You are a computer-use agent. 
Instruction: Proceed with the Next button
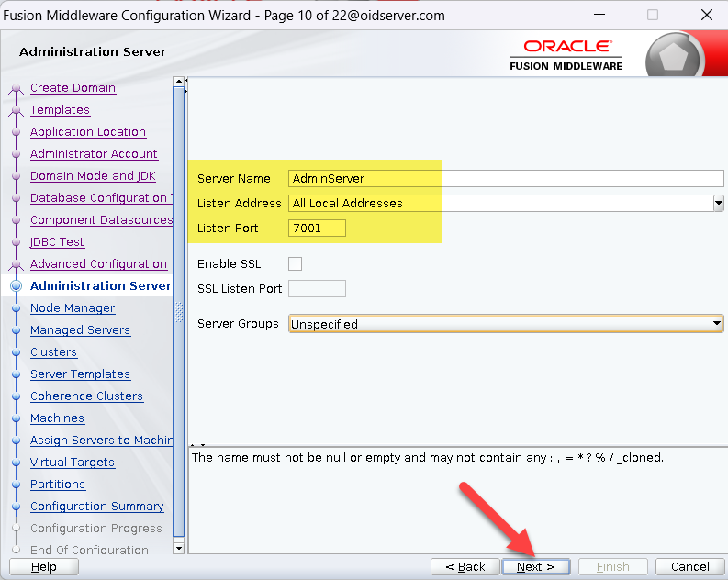[536, 566]
